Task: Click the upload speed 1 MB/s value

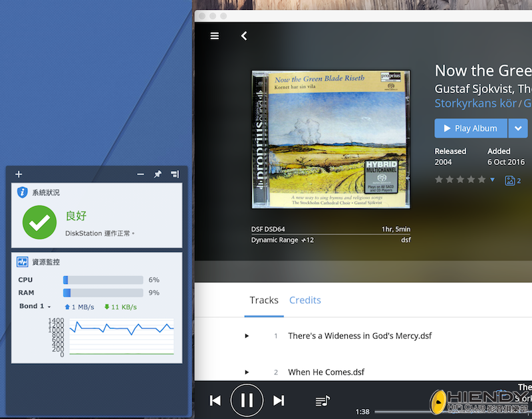Action: tap(79, 307)
